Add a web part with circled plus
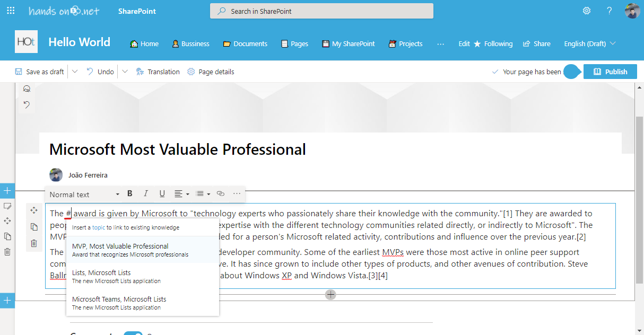 [x=330, y=294]
